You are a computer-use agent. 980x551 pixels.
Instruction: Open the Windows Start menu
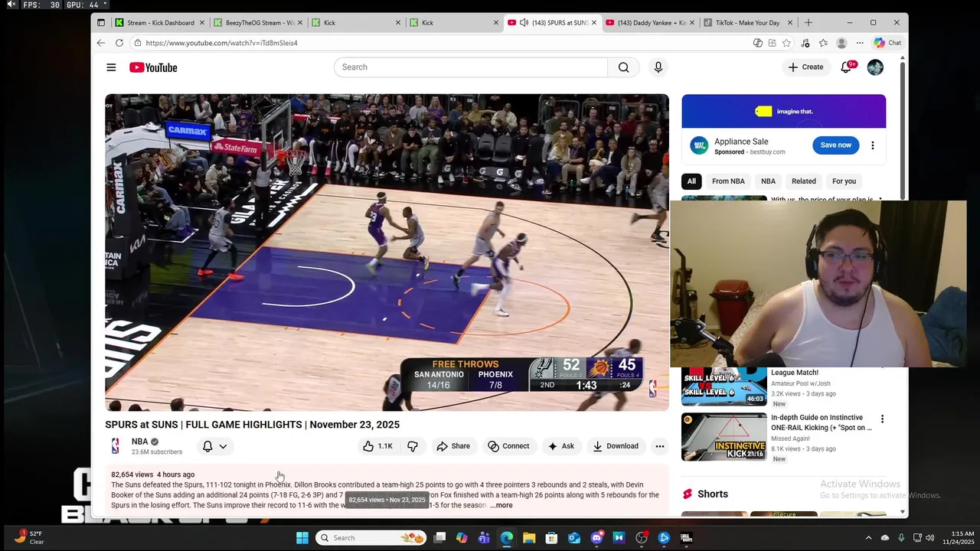pos(302,538)
